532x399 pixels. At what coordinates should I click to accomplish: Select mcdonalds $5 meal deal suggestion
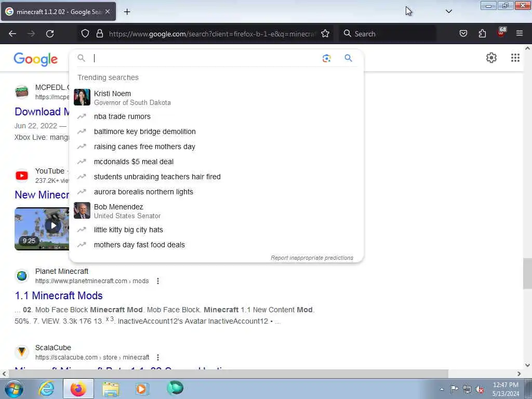pyautogui.click(x=216, y=162)
